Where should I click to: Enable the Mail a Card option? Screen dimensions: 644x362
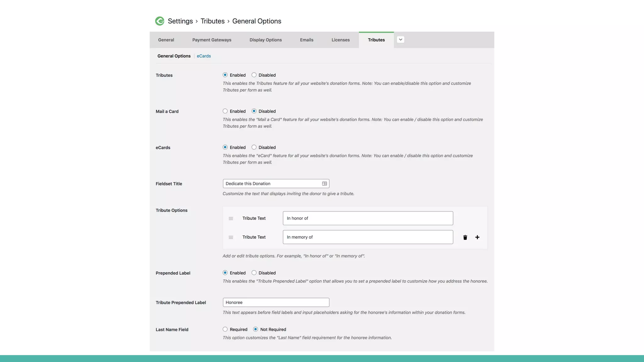pyautogui.click(x=225, y=111)
